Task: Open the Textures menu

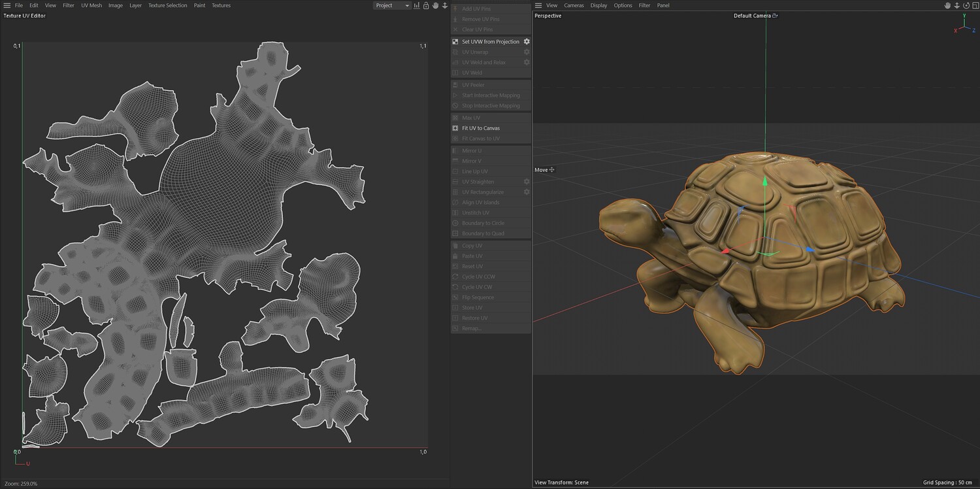Action: [x=221, y=5]
